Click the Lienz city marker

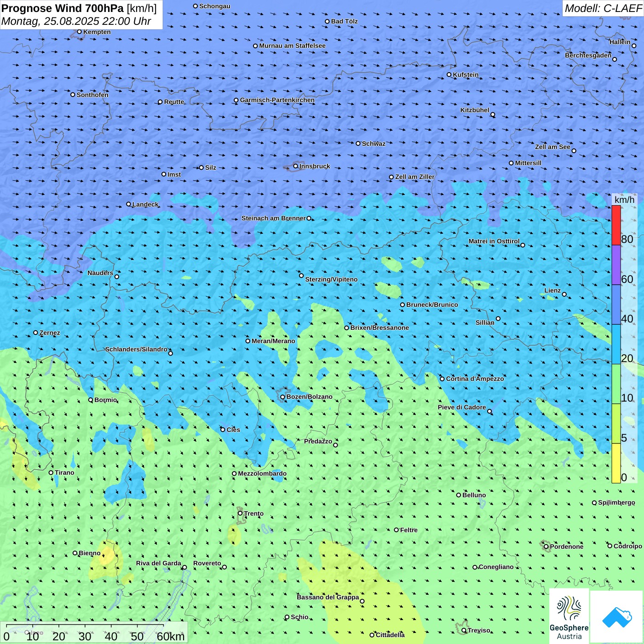coord(564,294)
